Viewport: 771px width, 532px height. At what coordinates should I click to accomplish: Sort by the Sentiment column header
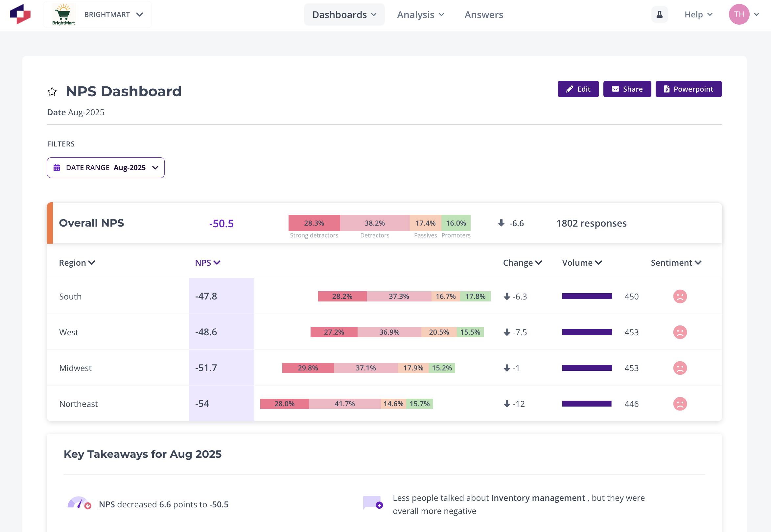pos(676,263)
